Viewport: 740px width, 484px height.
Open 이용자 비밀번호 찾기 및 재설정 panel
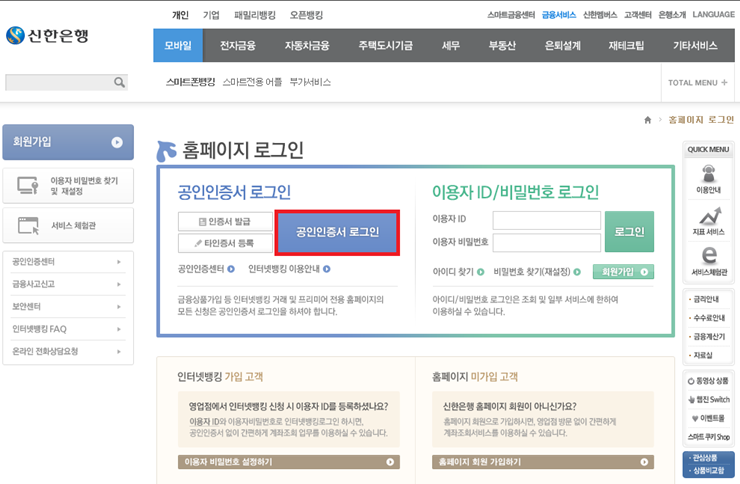(68, 186)
